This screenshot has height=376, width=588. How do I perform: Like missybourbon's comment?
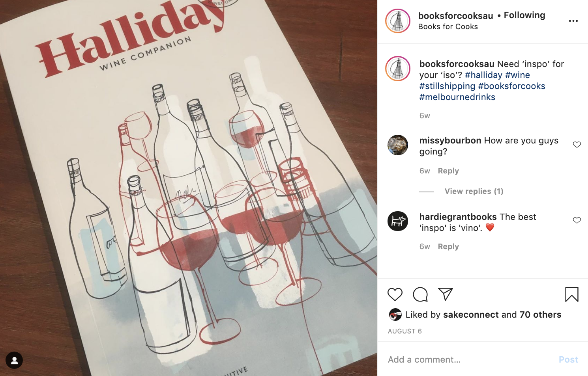577,145
